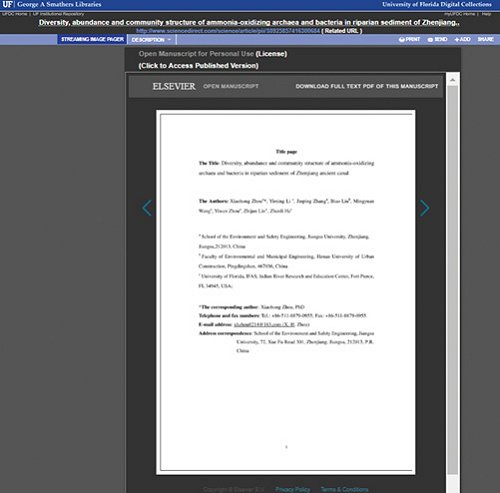Go to the previous manuscript page arrow

[147, 208]
